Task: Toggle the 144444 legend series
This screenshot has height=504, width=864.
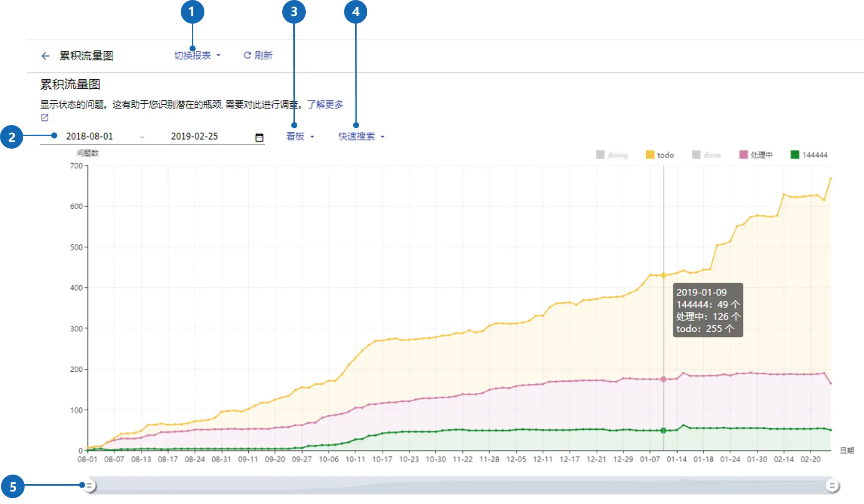Action: tap(809, 155)
